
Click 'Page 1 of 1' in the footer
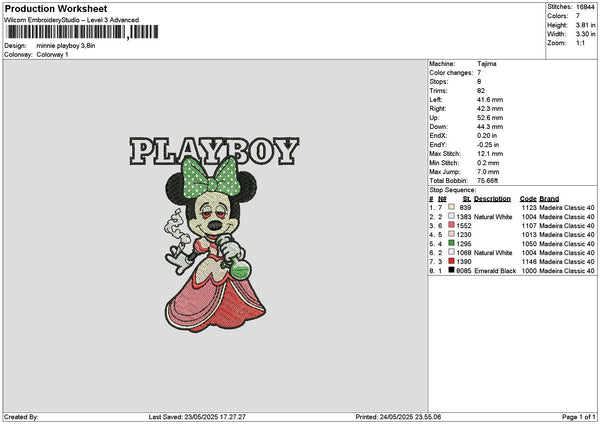[579, 417]
